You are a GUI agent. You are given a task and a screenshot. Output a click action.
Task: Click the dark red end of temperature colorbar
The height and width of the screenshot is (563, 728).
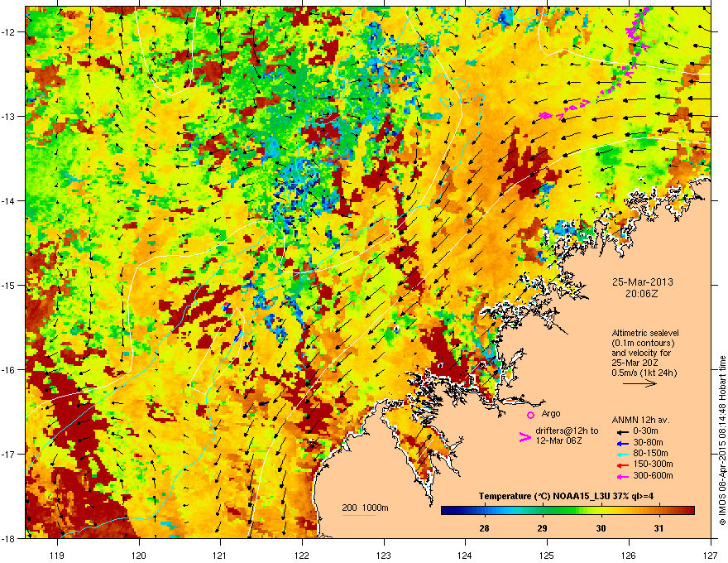click(x=691, y=511)
